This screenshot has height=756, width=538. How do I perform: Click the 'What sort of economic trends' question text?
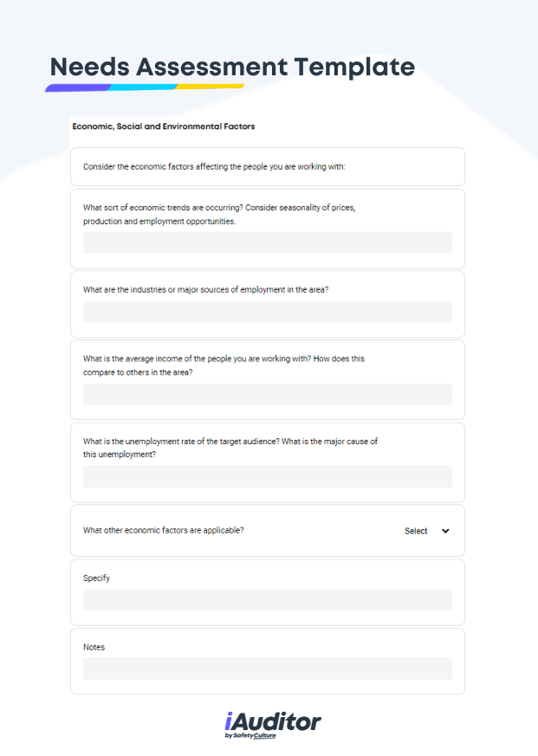coord(219,215)
